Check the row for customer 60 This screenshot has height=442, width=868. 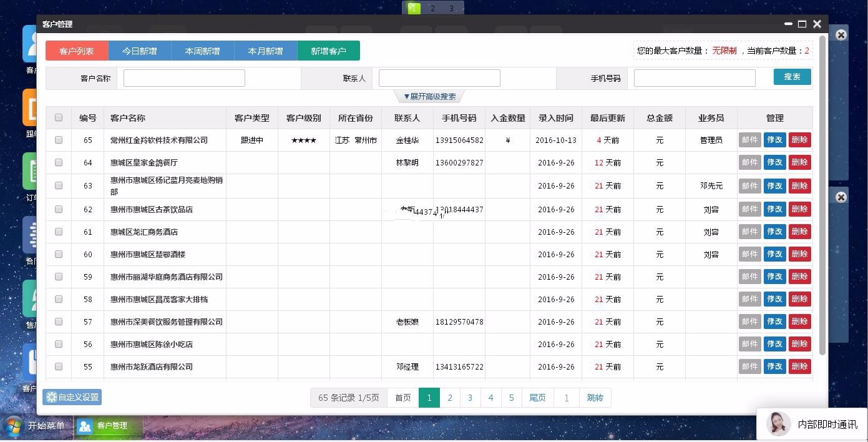click(59, 254)
